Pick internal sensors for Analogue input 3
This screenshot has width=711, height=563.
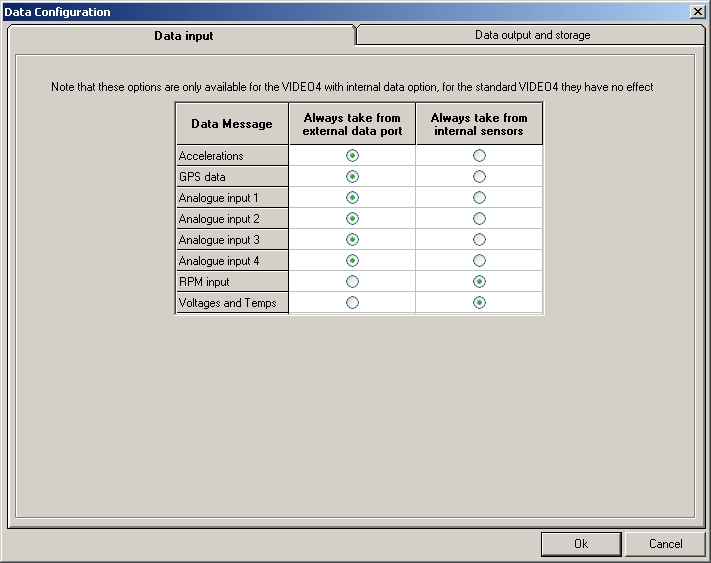[x=479, y=240]
